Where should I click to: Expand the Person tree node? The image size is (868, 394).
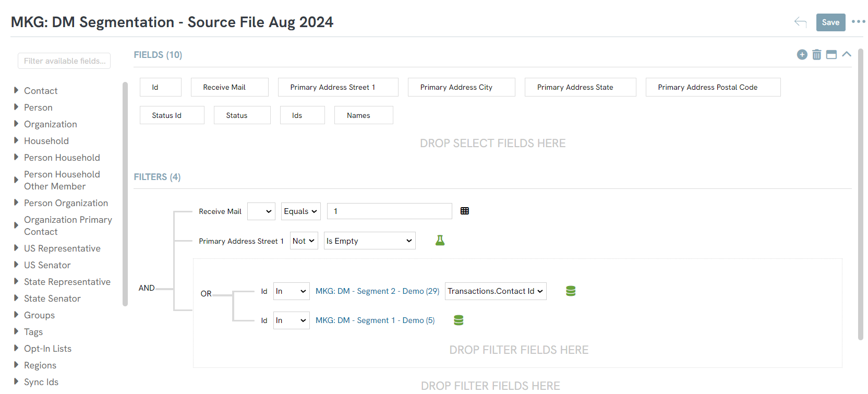coord(16,107)
